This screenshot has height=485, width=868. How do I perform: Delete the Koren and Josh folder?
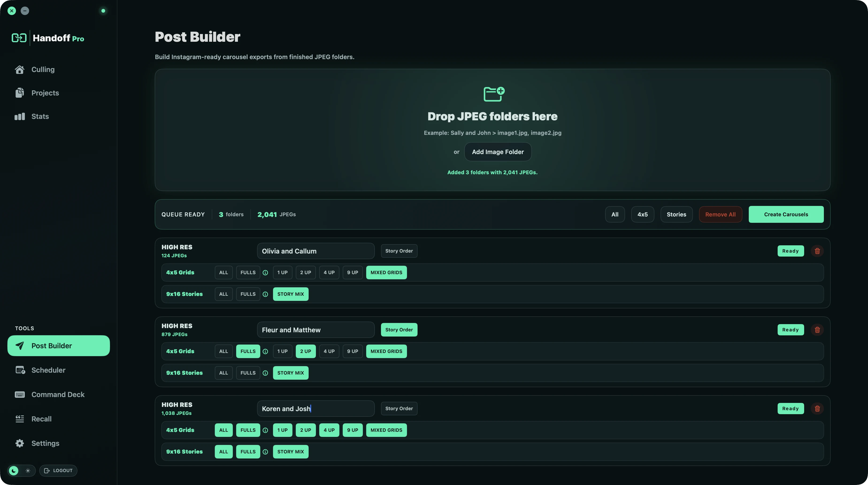click(817, 409)
